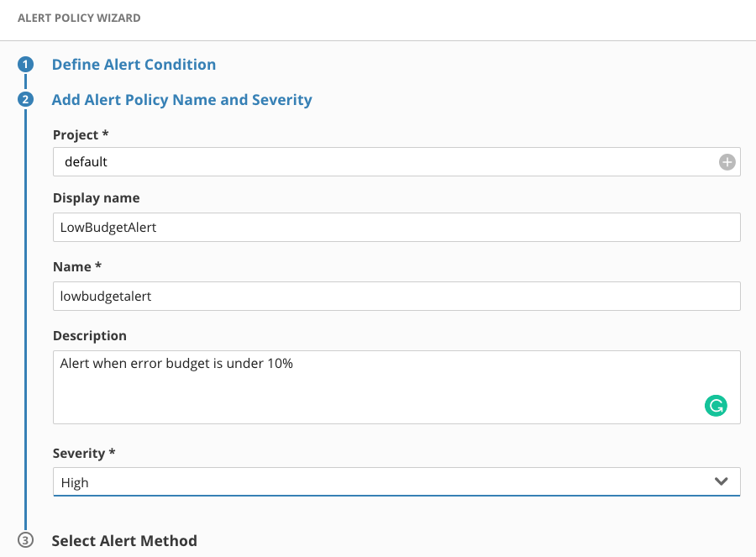Select the Display name input field
Viewport: 756px width, 557px height.
point(396,227)
